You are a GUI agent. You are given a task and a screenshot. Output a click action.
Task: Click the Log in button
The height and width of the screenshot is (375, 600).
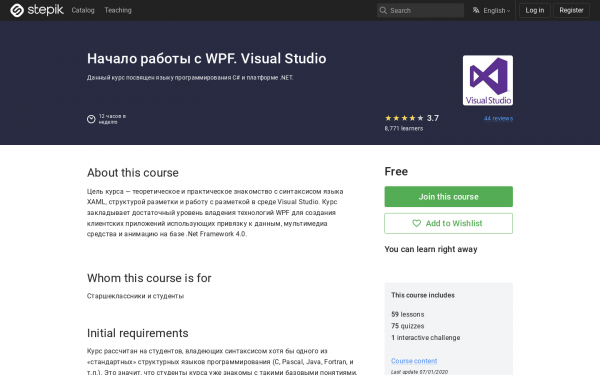coord(535,10)
